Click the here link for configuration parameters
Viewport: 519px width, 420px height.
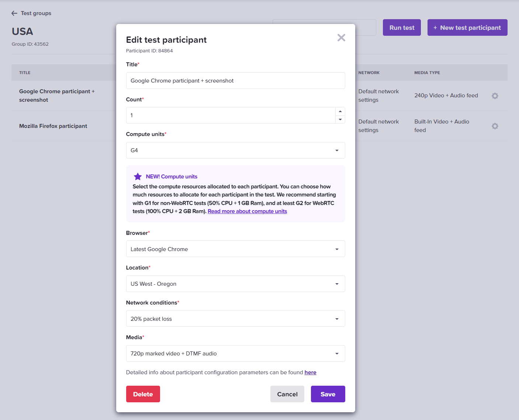[x=310, y=372]
